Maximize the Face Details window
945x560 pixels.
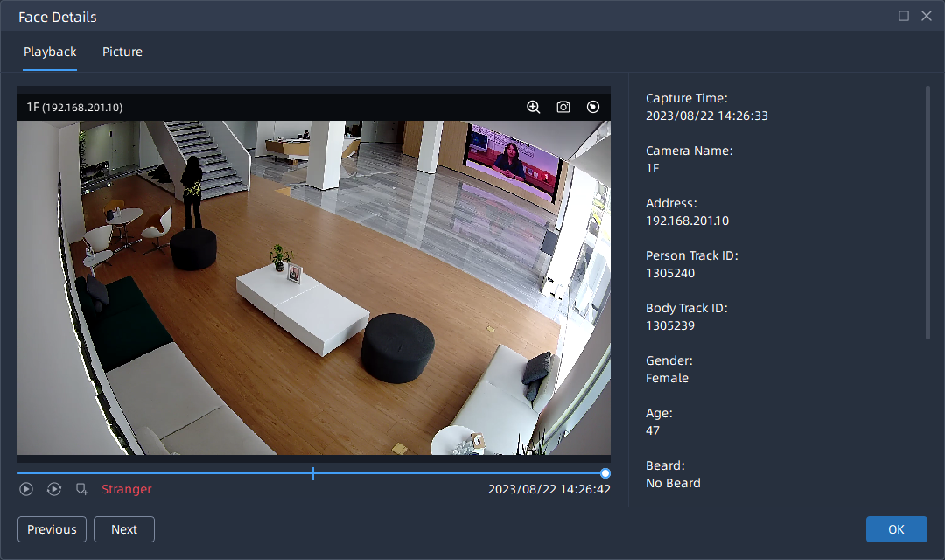pyautogui.click(x=904, y=16)
